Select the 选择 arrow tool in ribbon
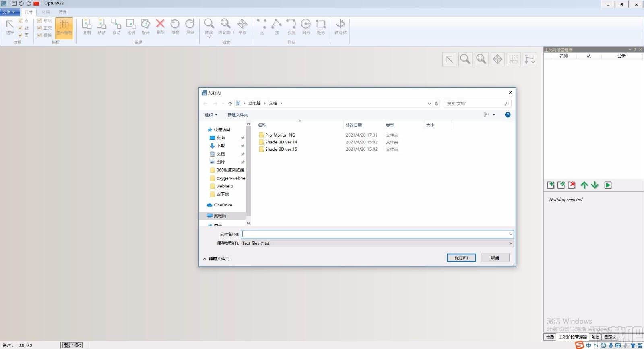Viewport: 644px width, 349px height. (x=10, y=27)
